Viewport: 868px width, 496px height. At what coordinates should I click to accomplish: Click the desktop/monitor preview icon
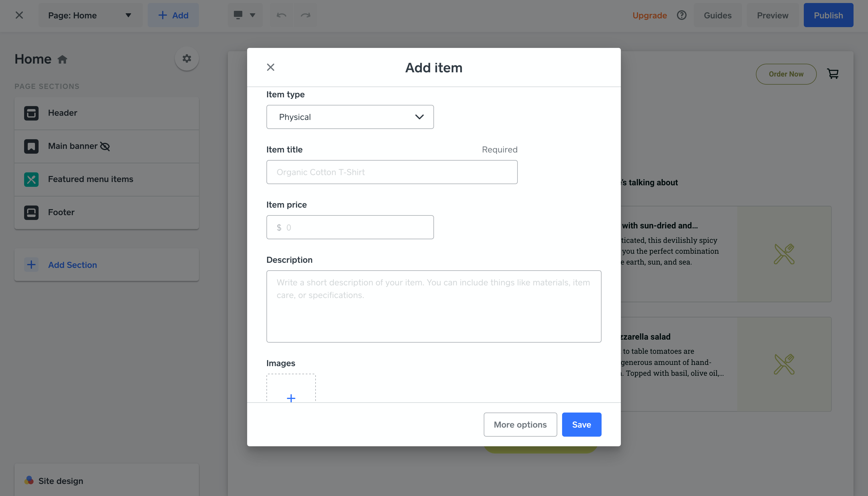point(238,15)
